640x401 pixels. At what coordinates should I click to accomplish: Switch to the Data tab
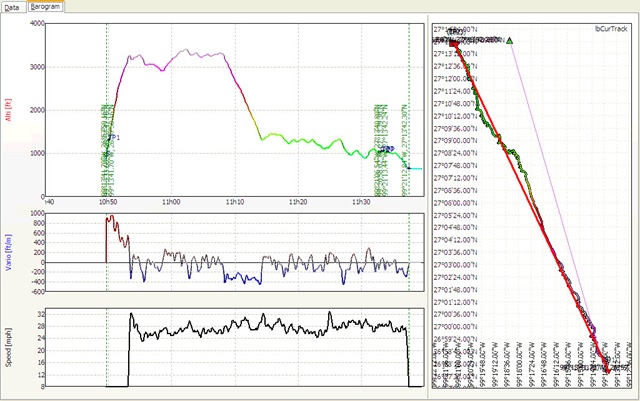tap(13, 6)
